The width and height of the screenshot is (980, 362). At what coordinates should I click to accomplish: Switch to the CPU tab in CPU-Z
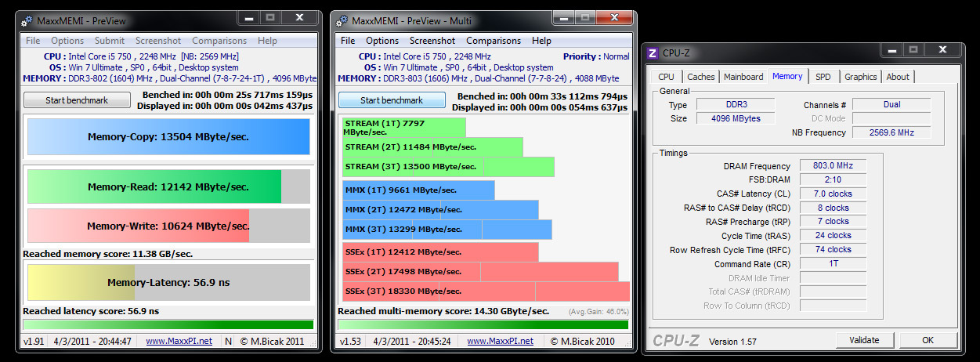pyautogui.click(x=666, y=77)
